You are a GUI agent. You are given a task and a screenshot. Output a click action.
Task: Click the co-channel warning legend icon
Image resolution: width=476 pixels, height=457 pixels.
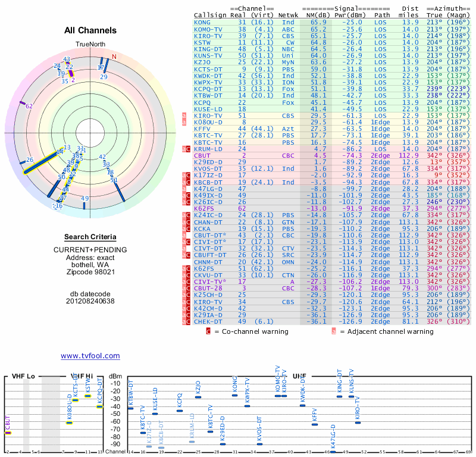tap(208, 331)
